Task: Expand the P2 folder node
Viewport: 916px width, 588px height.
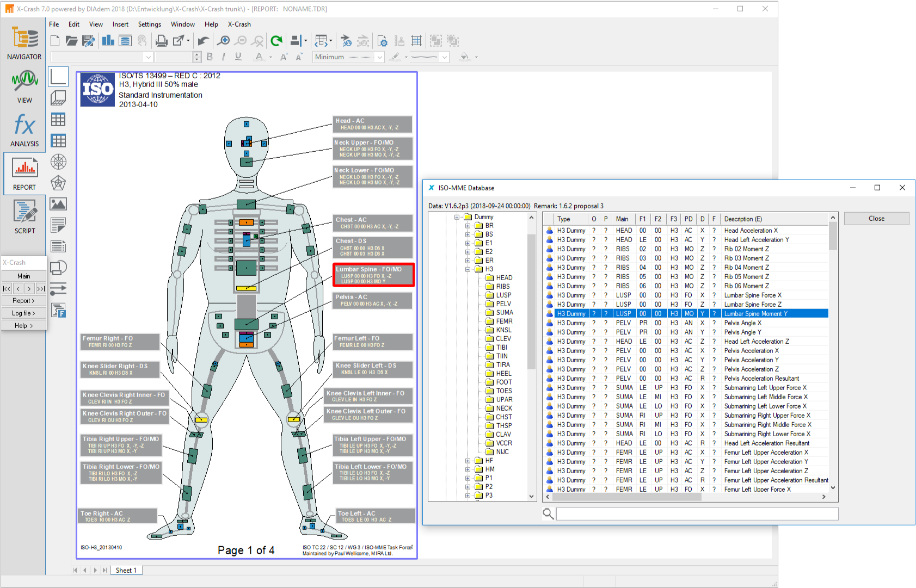Action: tap(468, 487)
